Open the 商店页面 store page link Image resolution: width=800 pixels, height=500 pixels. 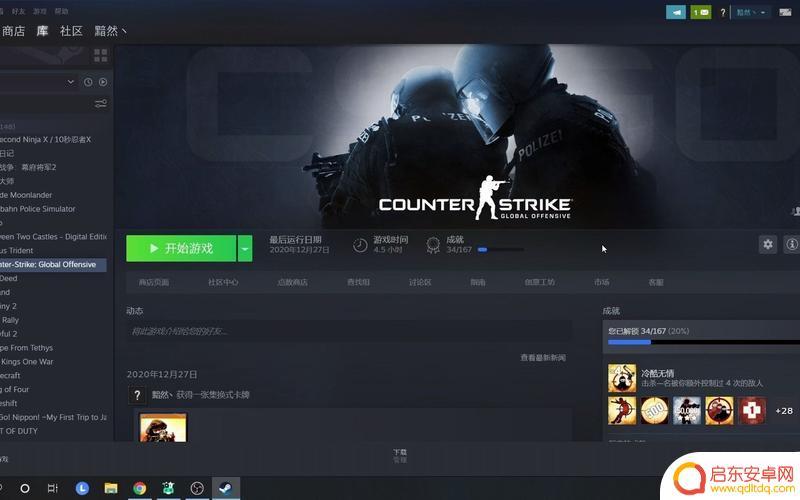click(x=154, y=282)
